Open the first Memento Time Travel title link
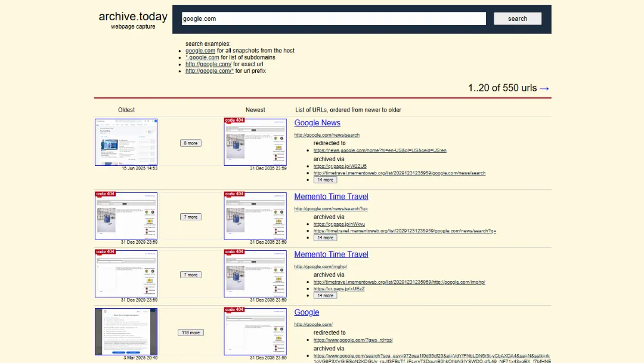644x363 pixels. tap(331, 196)
